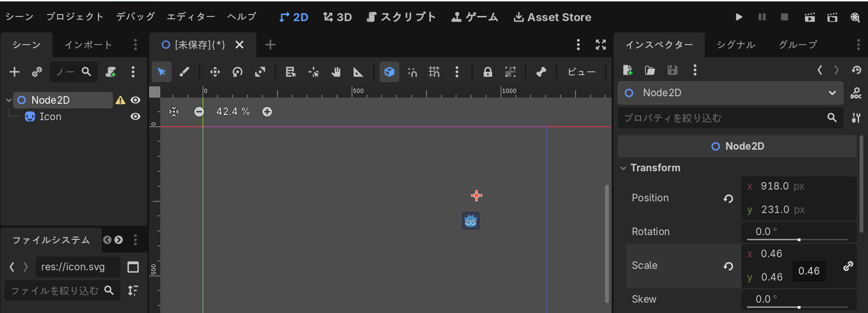868x313 pixels.
Task: Open the list-select tool
Action: pyautogui.click(x=291, y=72)
